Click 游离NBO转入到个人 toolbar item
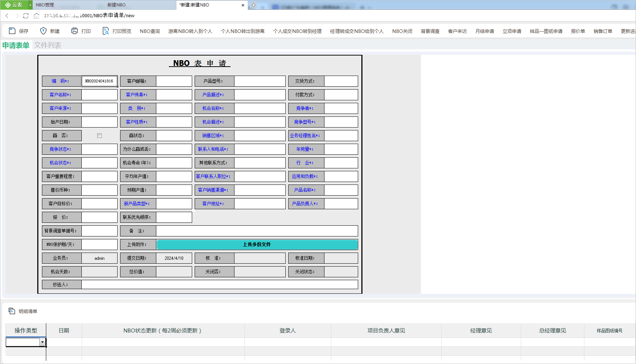 (190, 31)
